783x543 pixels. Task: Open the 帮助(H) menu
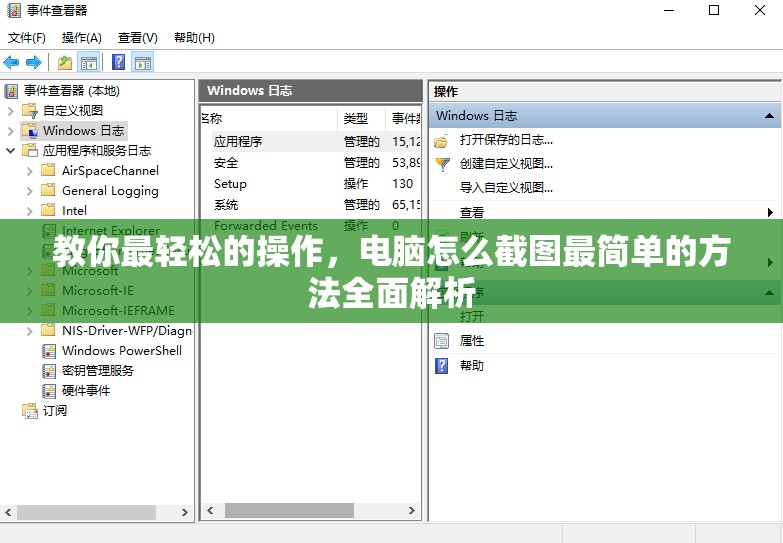pyautogui.click(x=194, y=38)
